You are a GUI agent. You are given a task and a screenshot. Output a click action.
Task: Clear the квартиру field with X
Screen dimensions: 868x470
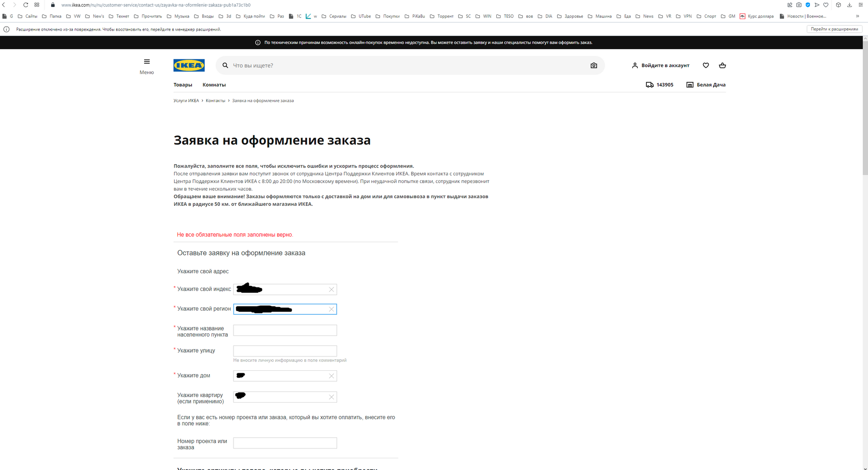pyautogui.click(x=331, y=397)
